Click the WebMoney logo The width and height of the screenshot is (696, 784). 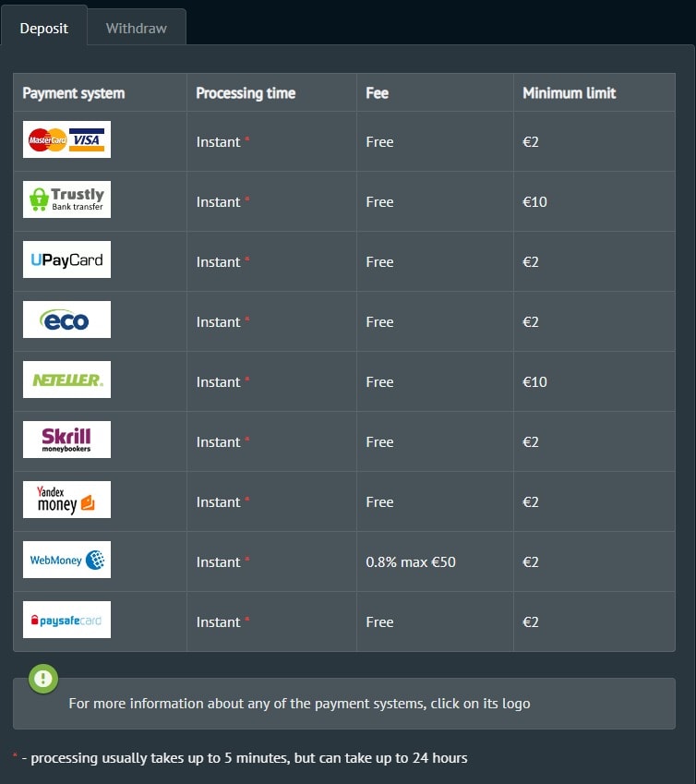click(67, 560)
